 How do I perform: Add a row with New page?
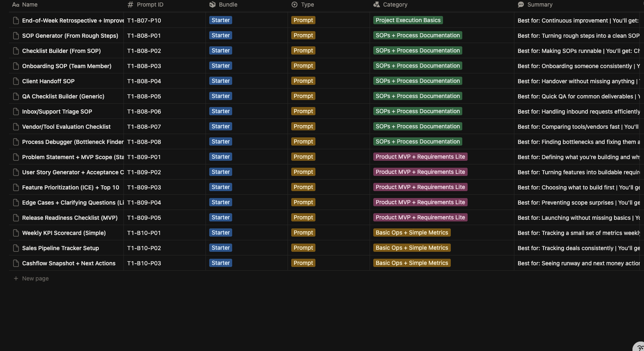31,278
